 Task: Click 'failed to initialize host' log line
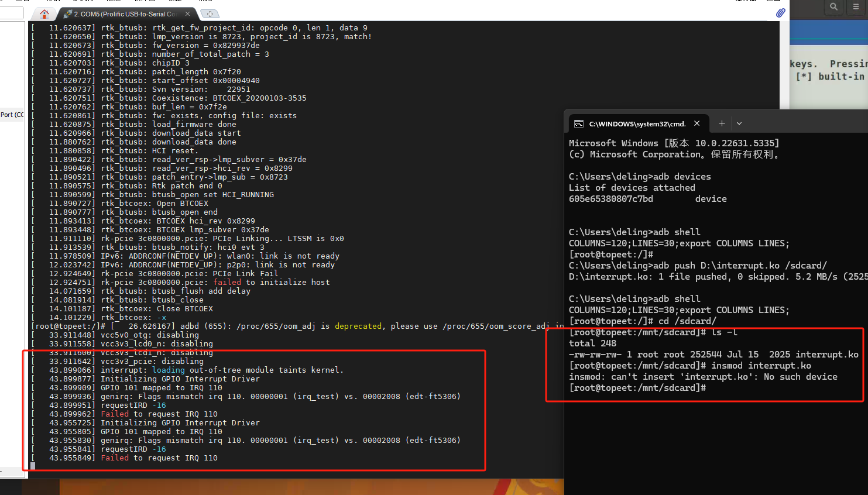click(x=180, y=283)
